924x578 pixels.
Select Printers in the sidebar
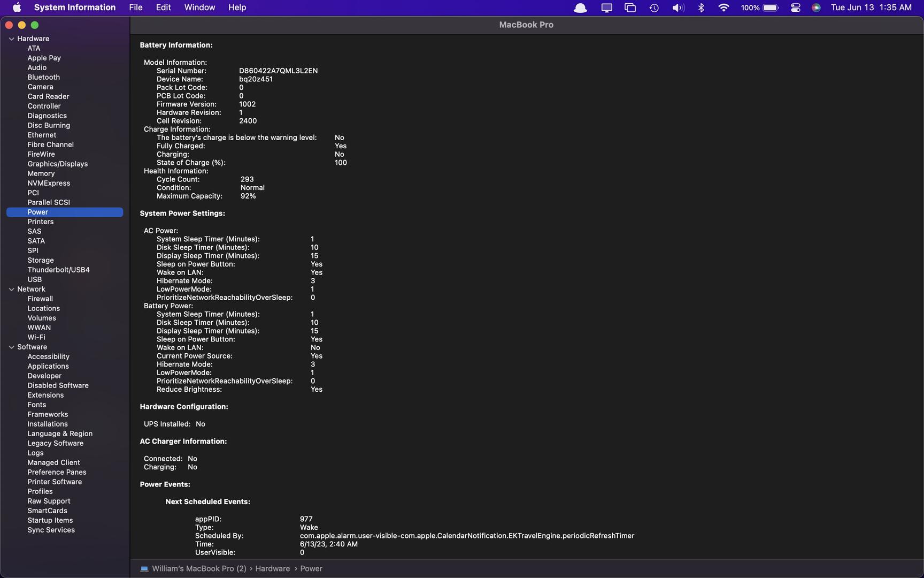coord(40,222)
